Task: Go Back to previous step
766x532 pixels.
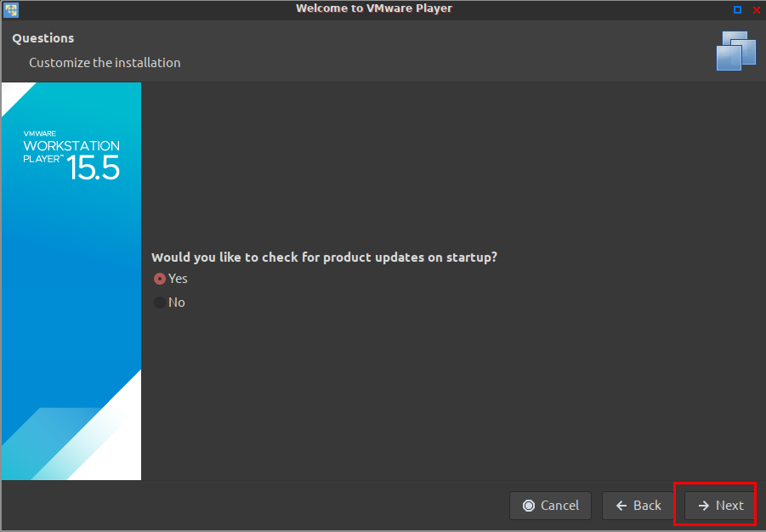Action: coord(638,505)
